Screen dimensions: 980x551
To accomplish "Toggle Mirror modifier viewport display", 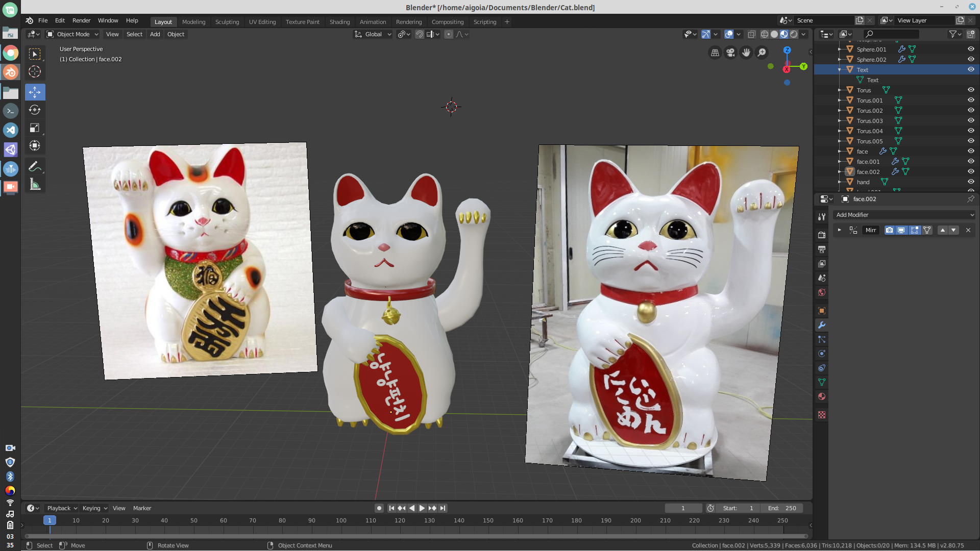I will point(901,230).
